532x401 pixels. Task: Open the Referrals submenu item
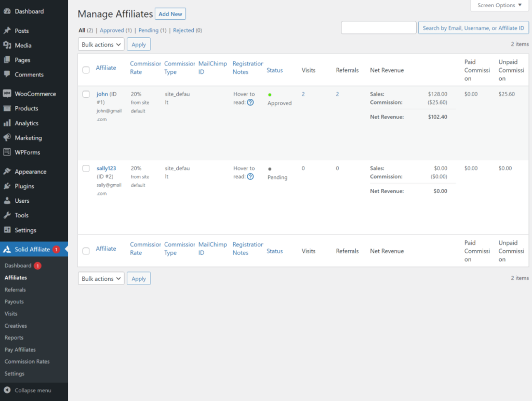pyautogui.click(x=15, y=290)
